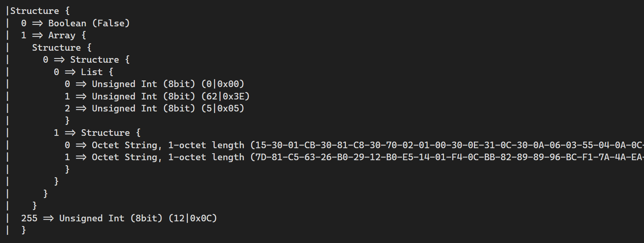
Task: Click the "0 => List {" entry
Action: tap(83, 72)
